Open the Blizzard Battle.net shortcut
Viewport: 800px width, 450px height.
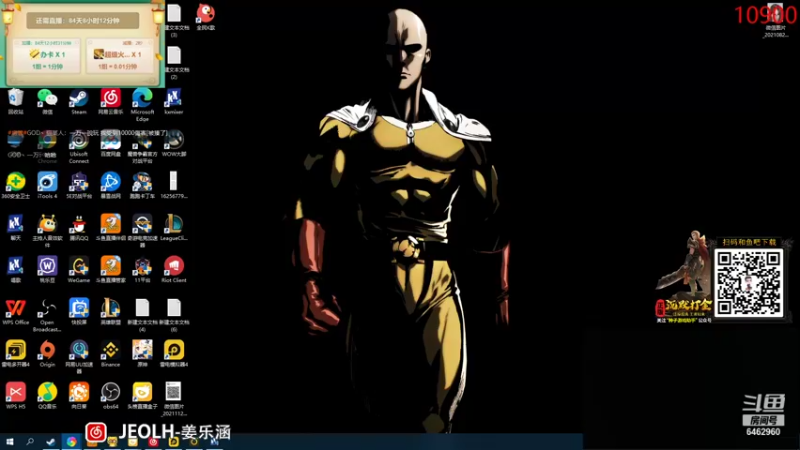click(x=110, y=185)
